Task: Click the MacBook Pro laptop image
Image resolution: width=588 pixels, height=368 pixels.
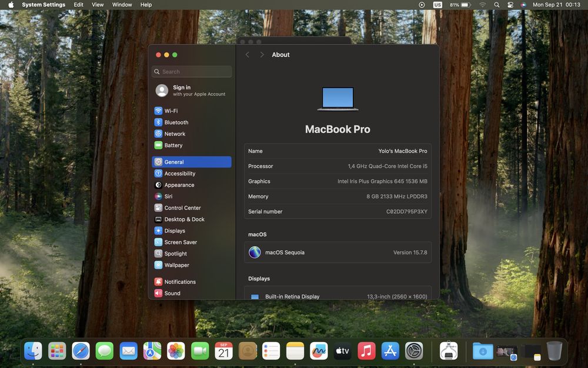Action: point(338,99)
